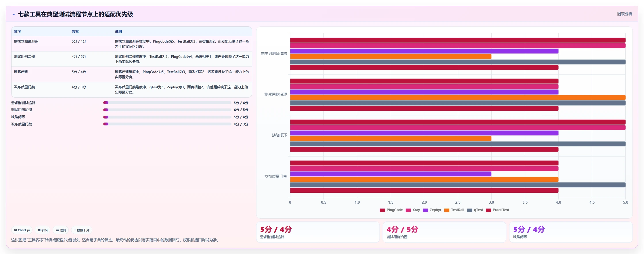644x254 pixels.
Task: Click the 数据卡片 tag chip
Action: click(82, 230)
